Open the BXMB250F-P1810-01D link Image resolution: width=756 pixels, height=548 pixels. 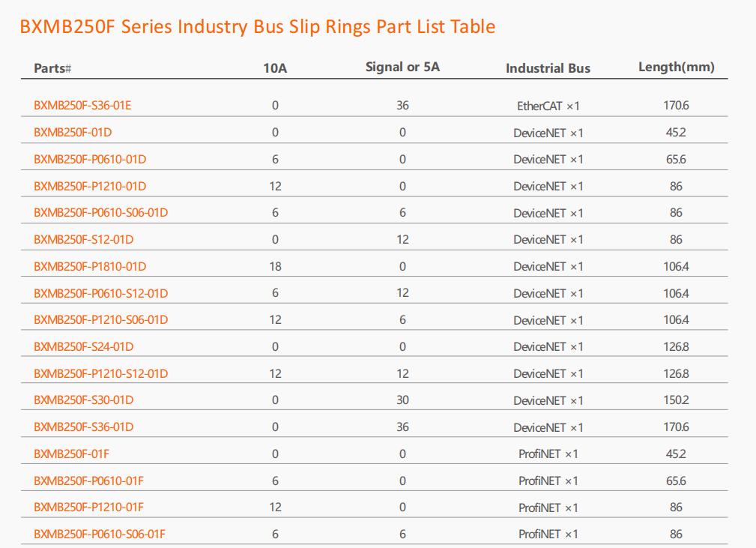tap(90, 266)
